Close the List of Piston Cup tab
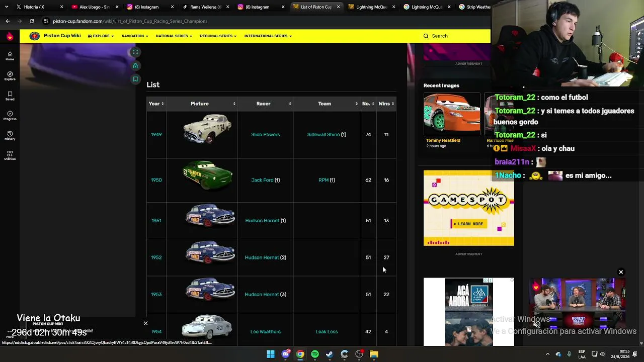This screenshot has width=644, height=362. (338, 7)
